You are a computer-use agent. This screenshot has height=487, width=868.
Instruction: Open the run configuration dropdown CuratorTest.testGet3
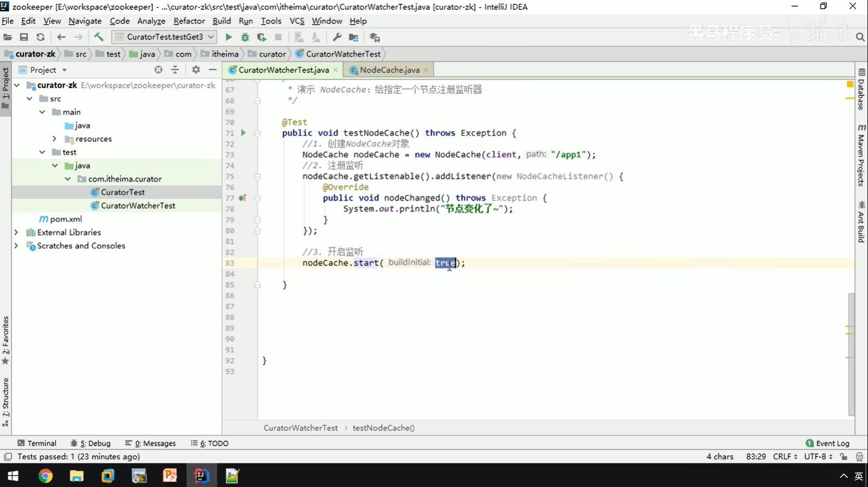tap(164, 37)
